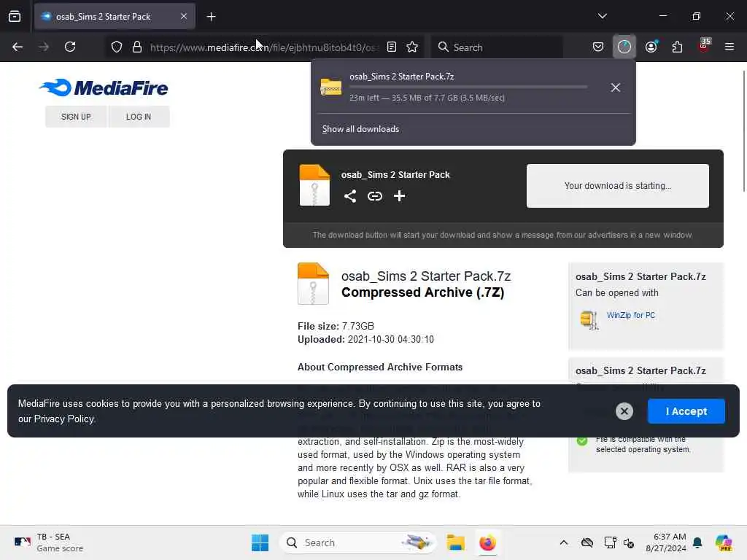Open Firefox View tab list icon
The image size is (747, 560).
(x=15, y=16)
